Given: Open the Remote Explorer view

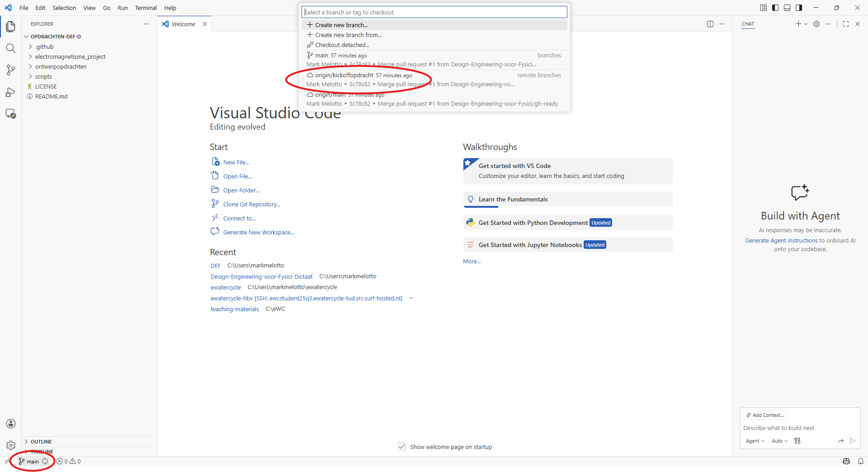Looking at the screenshot, I should click(11, 113).
